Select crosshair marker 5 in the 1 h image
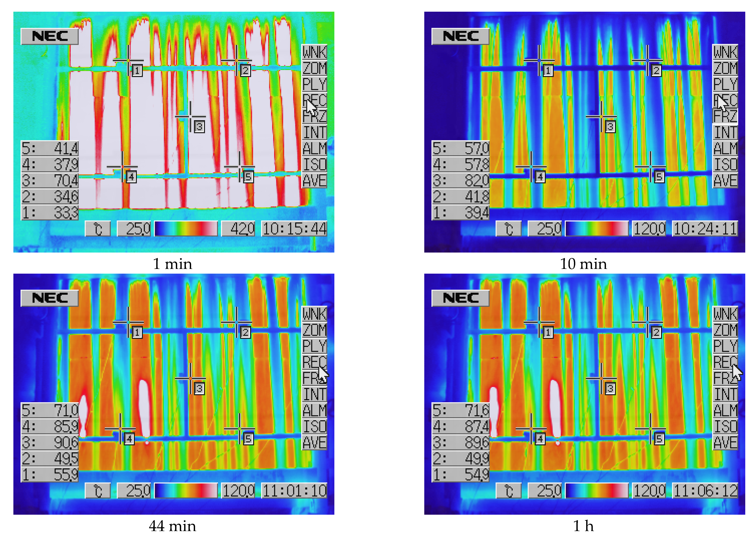756x542 pixels. click(x=650, y=429)
